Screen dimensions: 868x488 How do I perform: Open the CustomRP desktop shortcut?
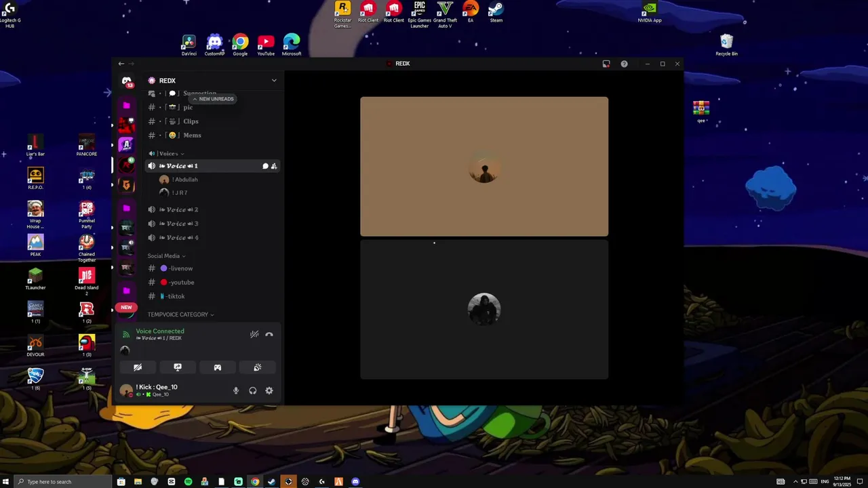point(214,45)
